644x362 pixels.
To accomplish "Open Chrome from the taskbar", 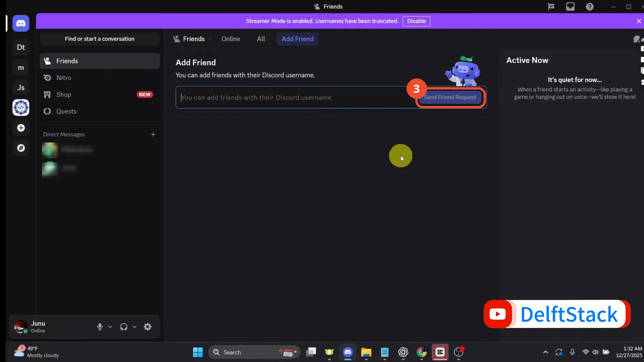I will 422,352.
